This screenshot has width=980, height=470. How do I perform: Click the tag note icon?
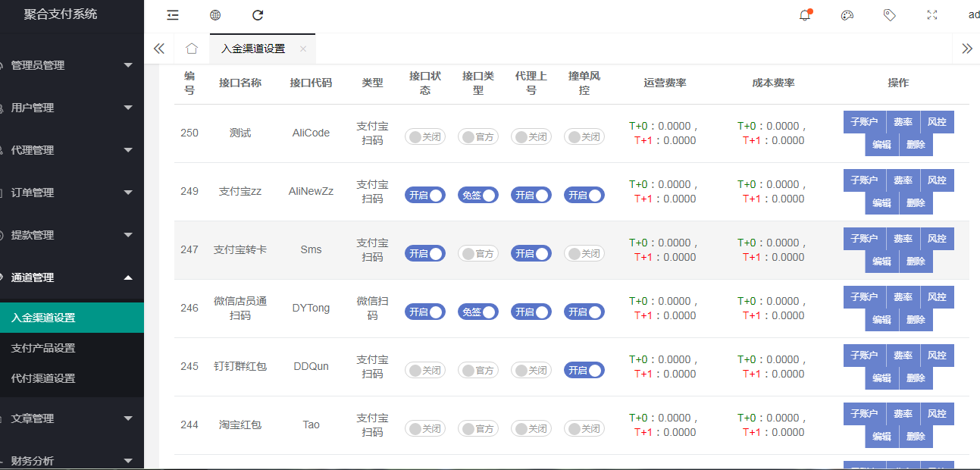click(x=890, y=15)
